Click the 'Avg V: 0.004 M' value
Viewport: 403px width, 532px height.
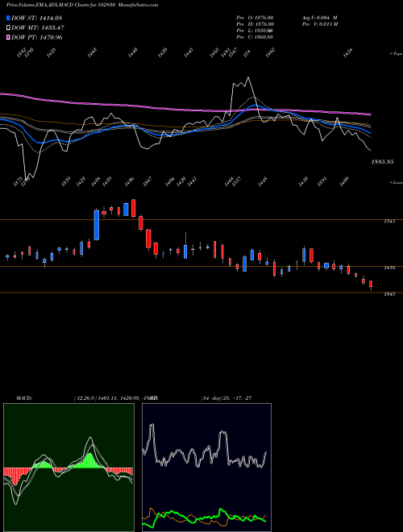coord(319,17)
